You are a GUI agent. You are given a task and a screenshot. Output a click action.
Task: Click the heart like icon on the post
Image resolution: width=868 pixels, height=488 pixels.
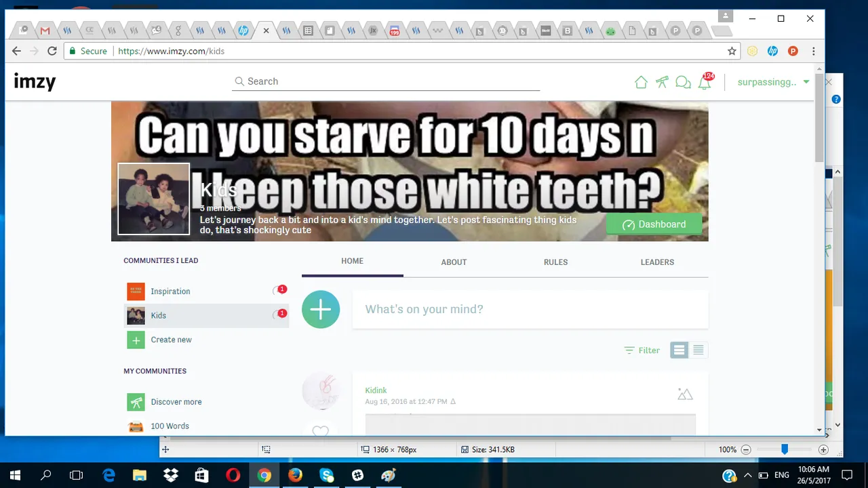click(x=320, y=431)
